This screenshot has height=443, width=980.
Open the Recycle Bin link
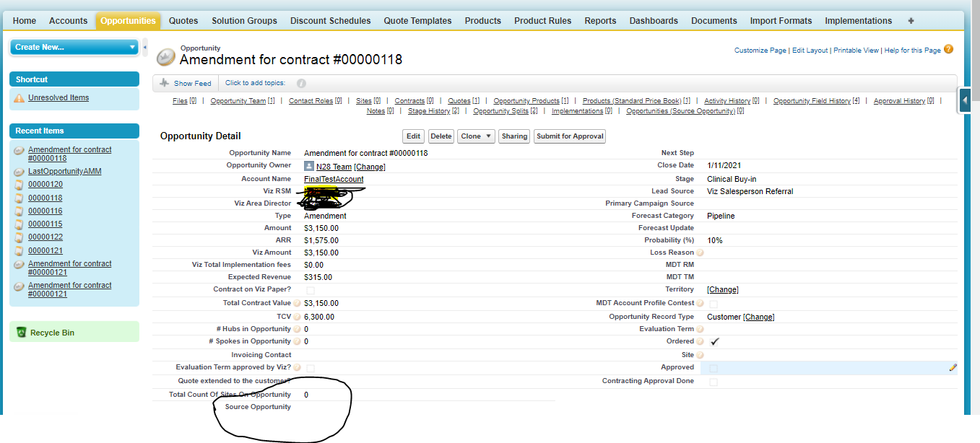52,333
